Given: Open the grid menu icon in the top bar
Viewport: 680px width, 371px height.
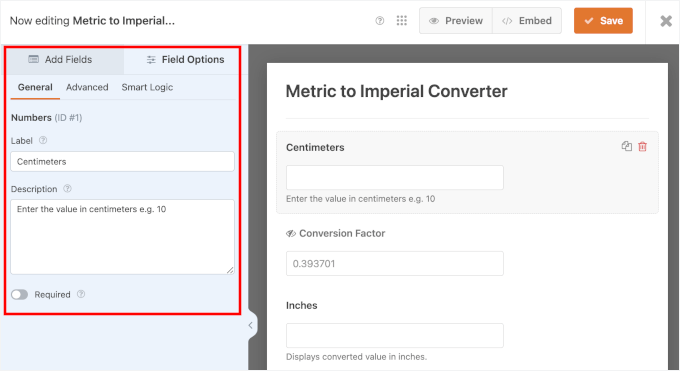Looking at the screenshot, I should (x=402, y=21).
